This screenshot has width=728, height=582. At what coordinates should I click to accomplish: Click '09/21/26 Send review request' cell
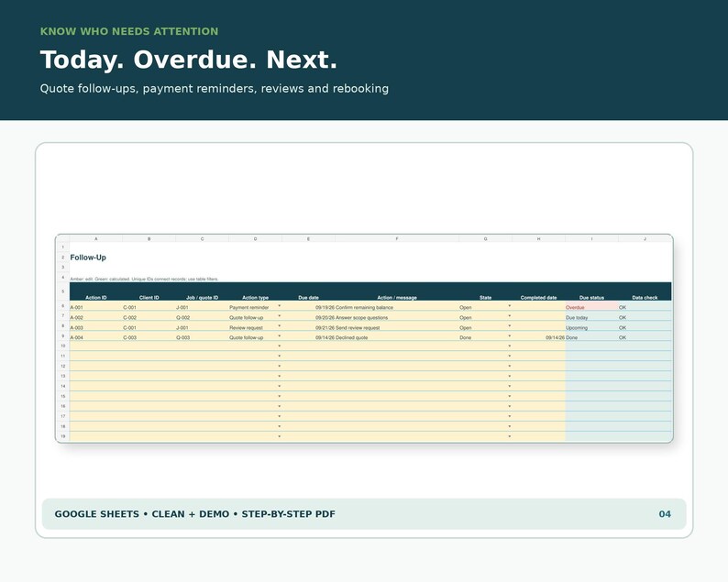347,328
